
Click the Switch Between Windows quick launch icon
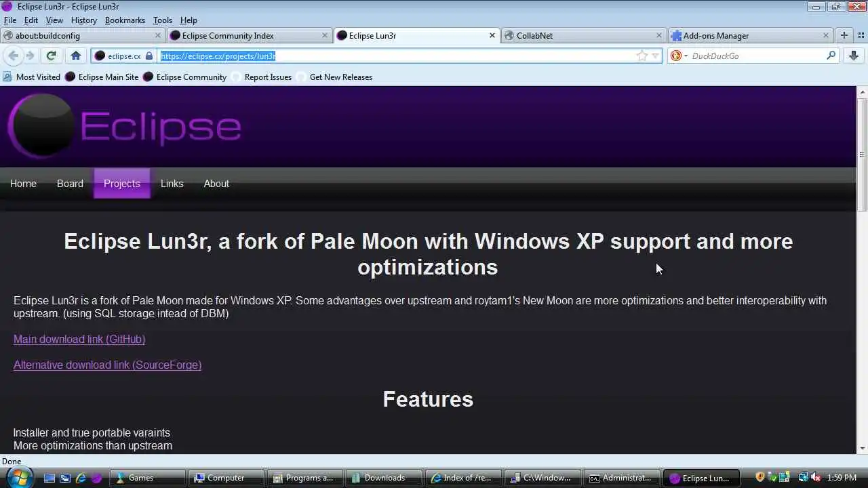click(x=64, y=478)
